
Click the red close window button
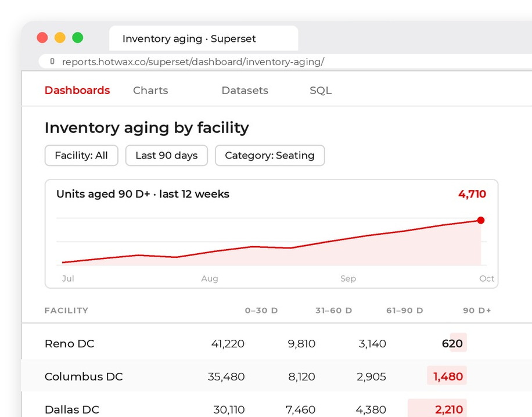point(42,38)
